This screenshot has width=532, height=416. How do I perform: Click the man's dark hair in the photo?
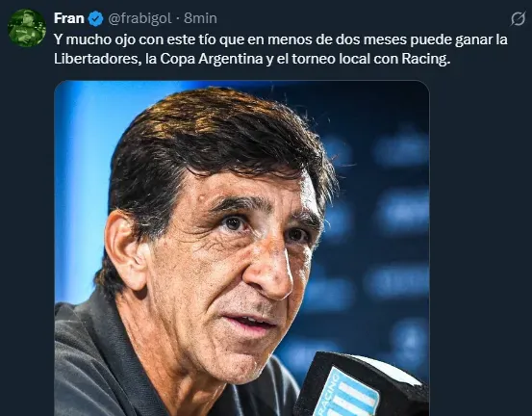tap(217, 143)
